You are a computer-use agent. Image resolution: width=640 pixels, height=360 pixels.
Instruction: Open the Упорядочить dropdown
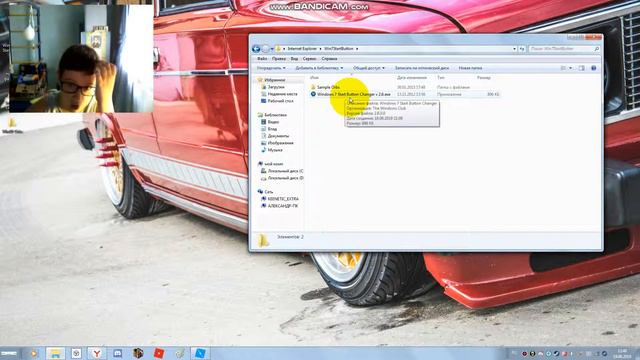pos(271,68)
